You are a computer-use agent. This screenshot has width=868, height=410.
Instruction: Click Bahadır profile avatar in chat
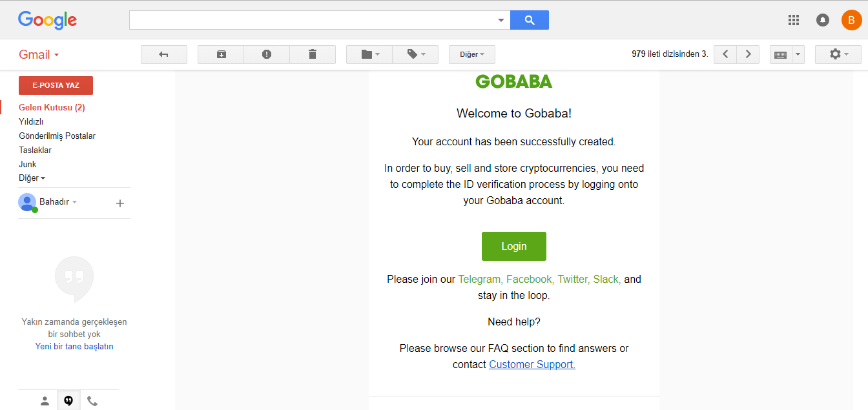coord(27,202)
